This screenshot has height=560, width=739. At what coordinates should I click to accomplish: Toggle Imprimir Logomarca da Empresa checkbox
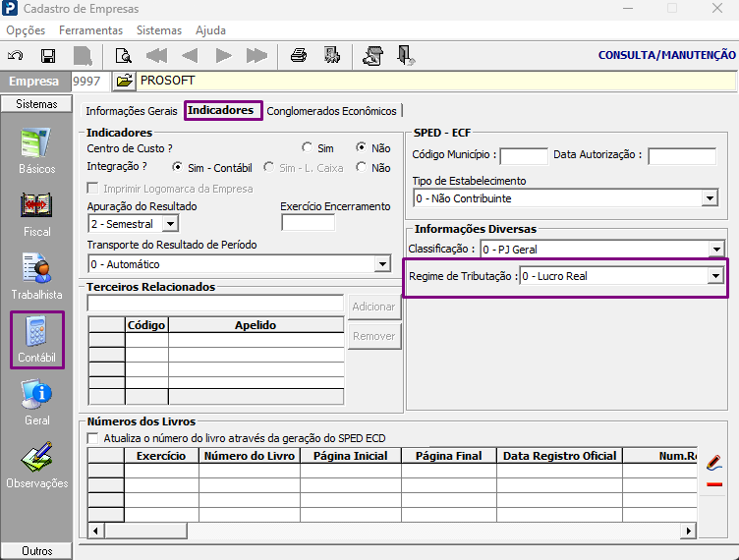92,189
